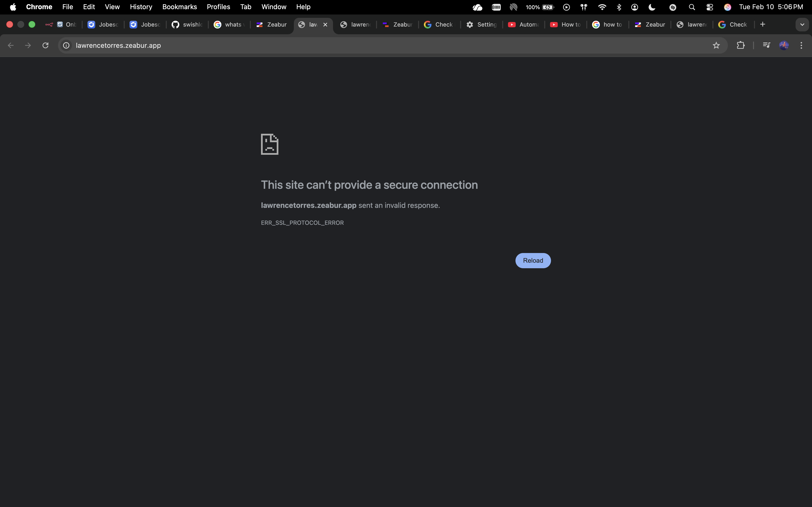The height and width of the screenshot is (507, 812).
Task: Open a new tab with the plus button
Action: pyautogui.click(x=763, y=24)
